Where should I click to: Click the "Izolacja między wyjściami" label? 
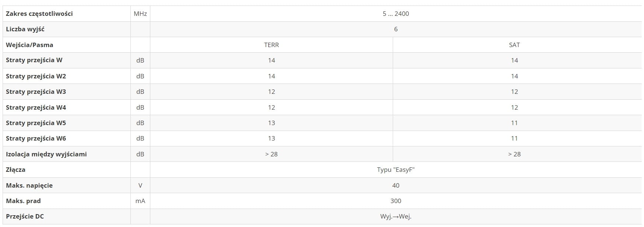coord(46,154)
